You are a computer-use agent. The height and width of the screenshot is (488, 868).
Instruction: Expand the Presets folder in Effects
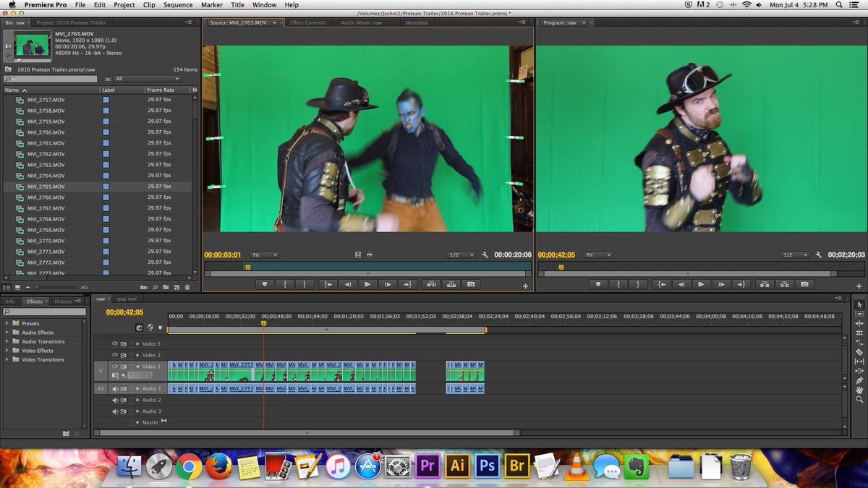(7, 323)
